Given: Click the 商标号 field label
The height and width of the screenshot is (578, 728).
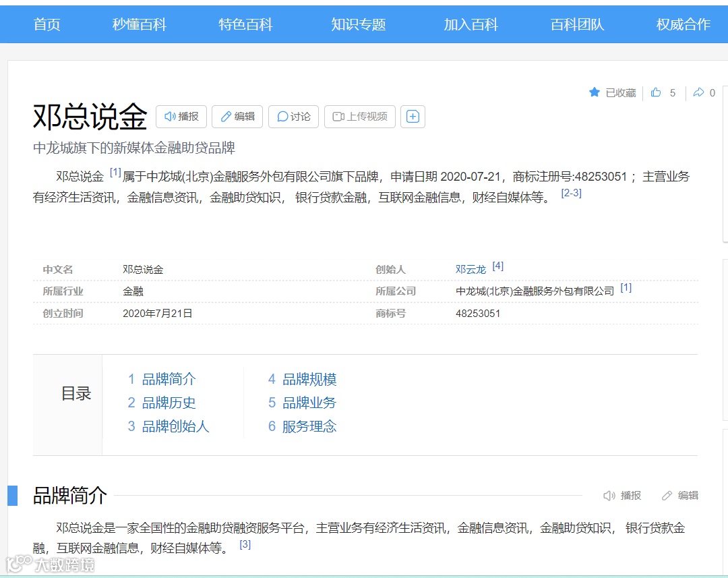Looking at the screenshot, I should tap(390, 314).
